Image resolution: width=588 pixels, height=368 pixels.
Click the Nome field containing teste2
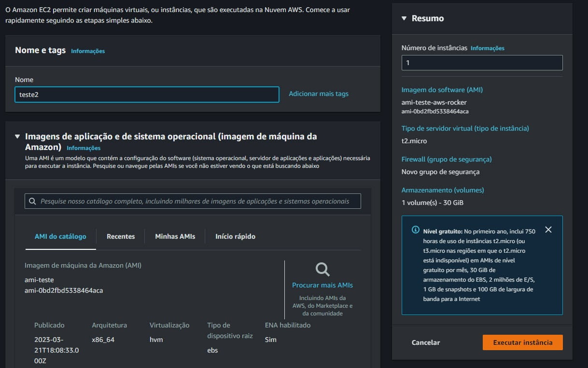[x=147, y=95]
